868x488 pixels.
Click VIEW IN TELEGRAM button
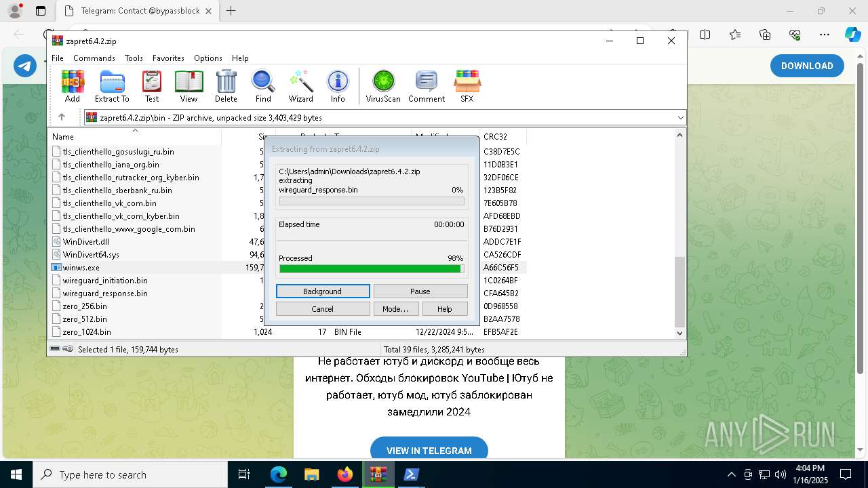click(429, 450)
